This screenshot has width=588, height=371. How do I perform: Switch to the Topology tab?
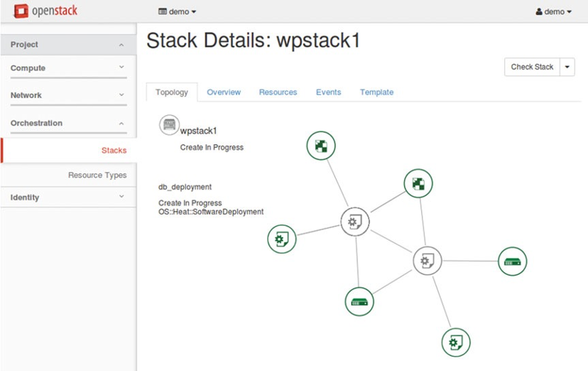pos(172,92)
